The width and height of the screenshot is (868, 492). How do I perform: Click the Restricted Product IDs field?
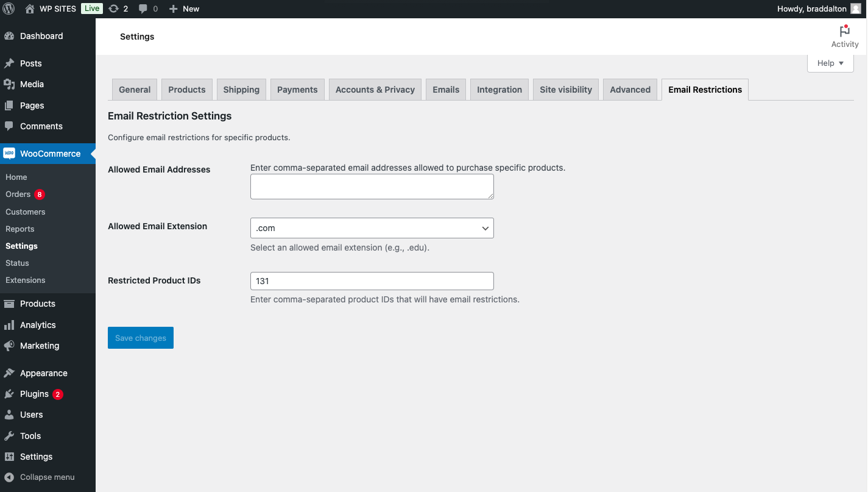pos(372,281)
